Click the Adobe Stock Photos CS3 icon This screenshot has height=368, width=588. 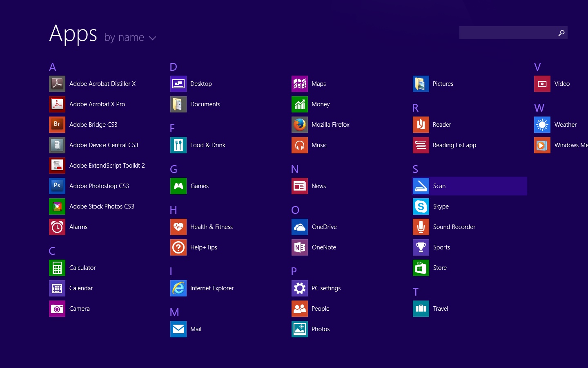[x=57, y=206]
